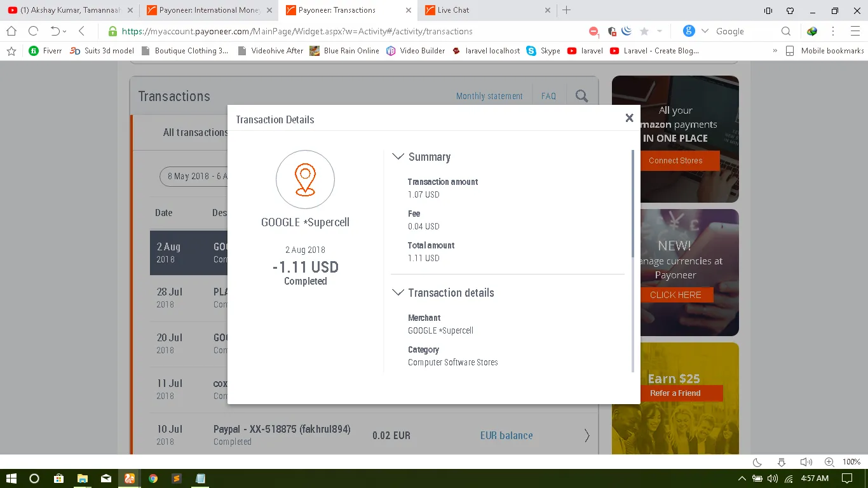Open the Boutique Clothing bookmark
The image size is (868, 488).
click(185, 51)
